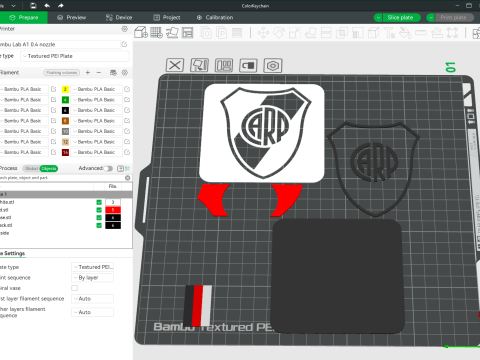Click the AMS sync filament icon

(x=113, y=72)
